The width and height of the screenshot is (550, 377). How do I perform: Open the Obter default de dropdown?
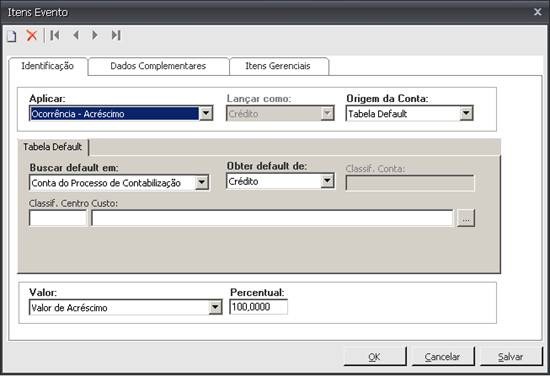[x=327, y=181]
